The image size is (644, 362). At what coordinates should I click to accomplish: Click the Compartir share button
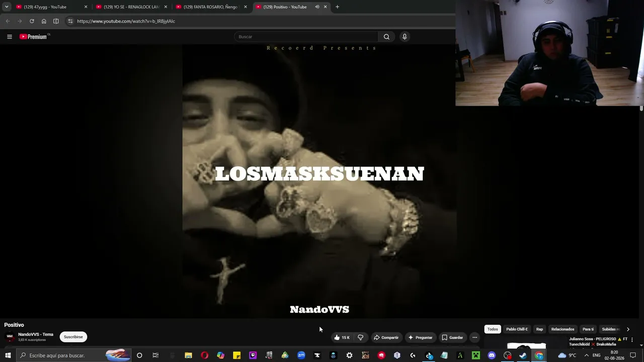(386, 337)
